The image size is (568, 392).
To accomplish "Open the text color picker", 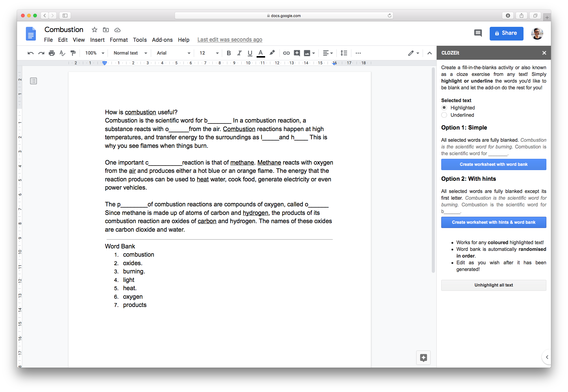I will [x=261, y=53].
